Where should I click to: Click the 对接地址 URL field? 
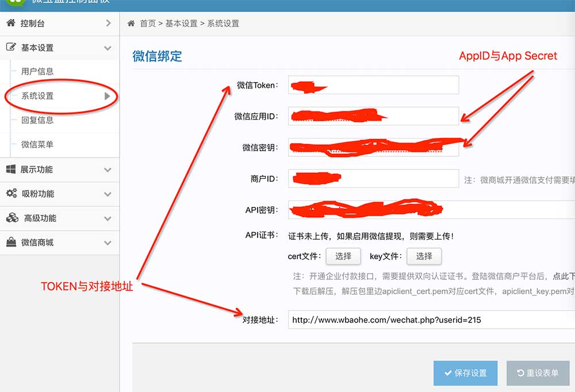(x=431, y=320)
